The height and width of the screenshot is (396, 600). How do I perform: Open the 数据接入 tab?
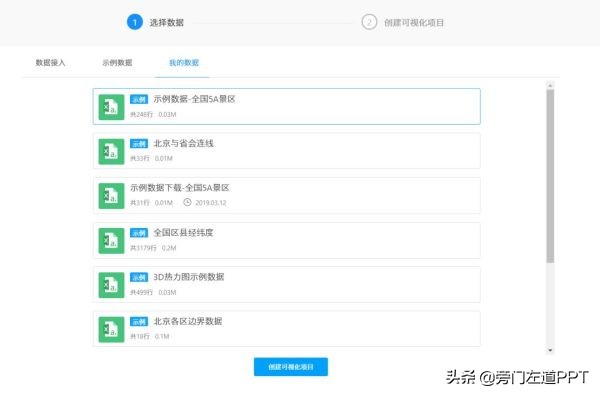pos(51,62)
